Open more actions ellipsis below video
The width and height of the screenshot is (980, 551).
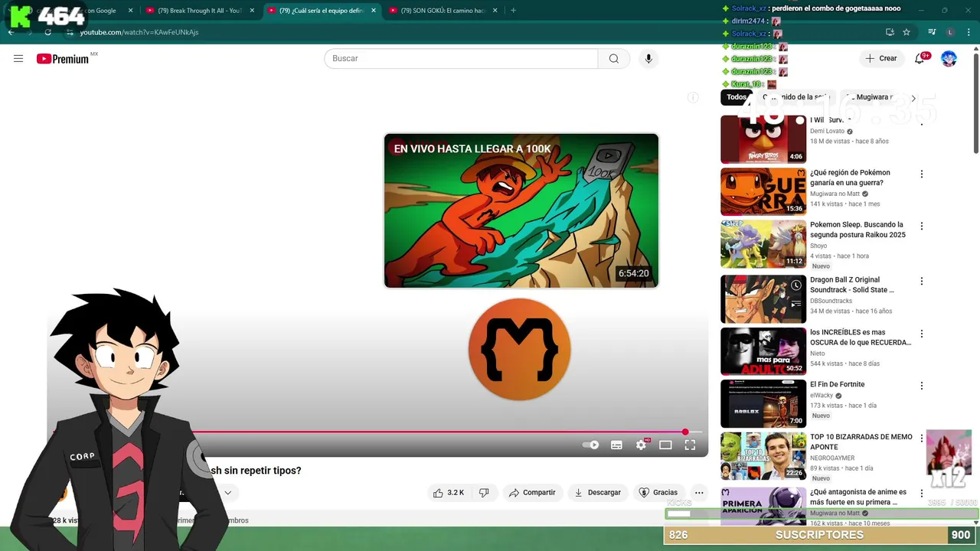pyautogui.click(x=698, y=493)
